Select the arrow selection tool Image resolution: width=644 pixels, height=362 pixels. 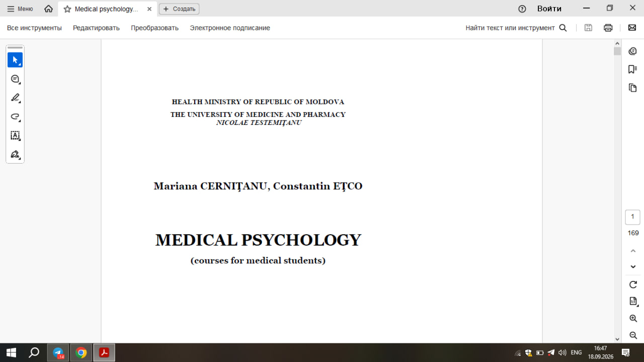[x=15, y=60]
